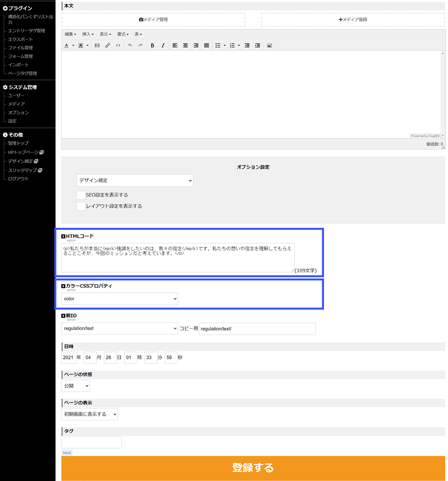
Task: Expand the 公開 page status dropdown
Action: 75,386
